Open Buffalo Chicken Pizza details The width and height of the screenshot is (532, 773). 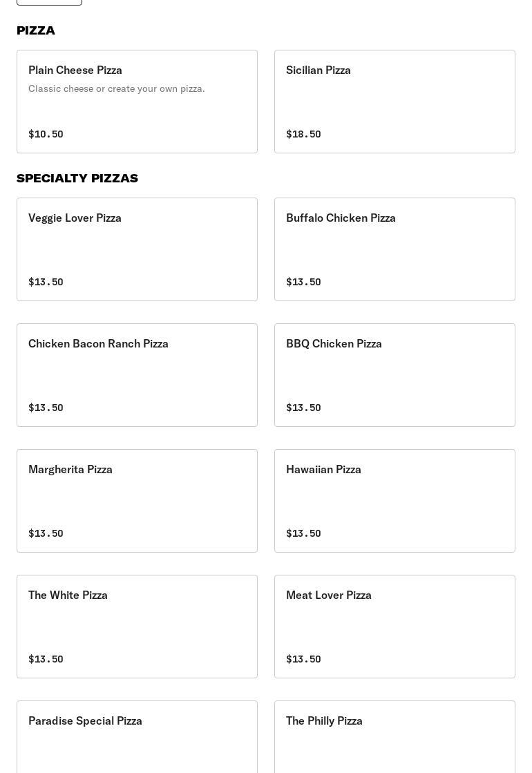click(x=395, y=249)
